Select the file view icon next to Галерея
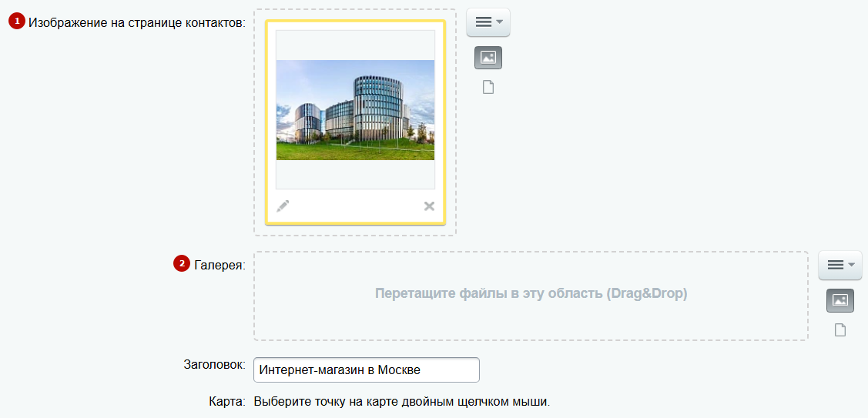 pos(840,330)
